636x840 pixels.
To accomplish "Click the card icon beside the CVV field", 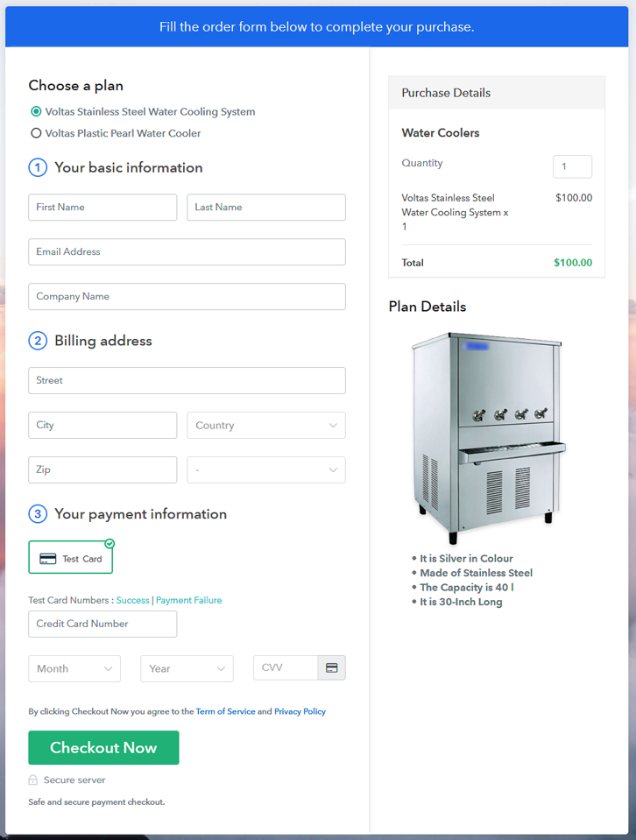I will 332,667.
